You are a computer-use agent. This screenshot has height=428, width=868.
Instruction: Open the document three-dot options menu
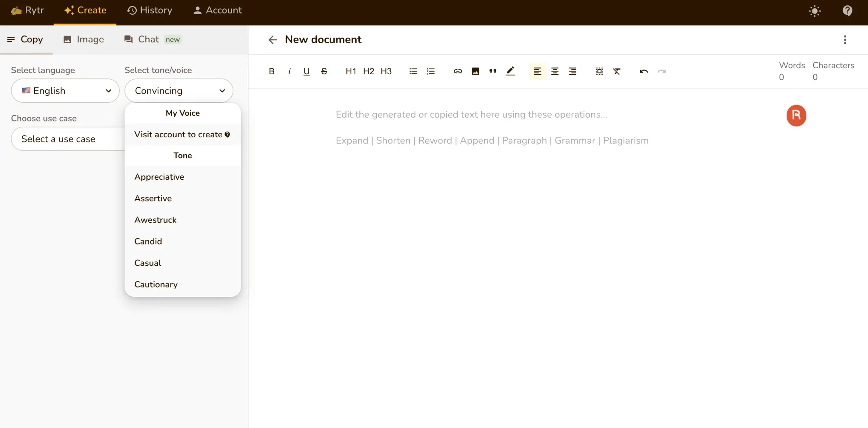coord(845,40)
